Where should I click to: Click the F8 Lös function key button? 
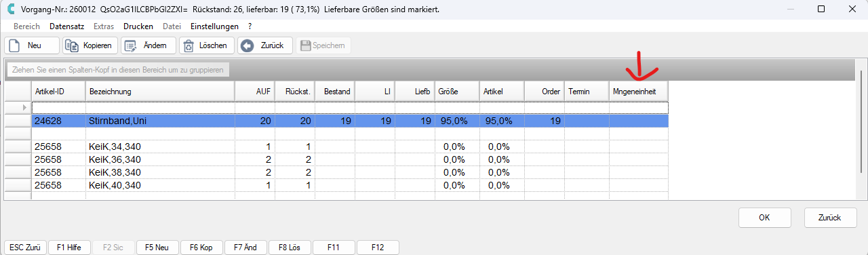click(x=290, y=248)
